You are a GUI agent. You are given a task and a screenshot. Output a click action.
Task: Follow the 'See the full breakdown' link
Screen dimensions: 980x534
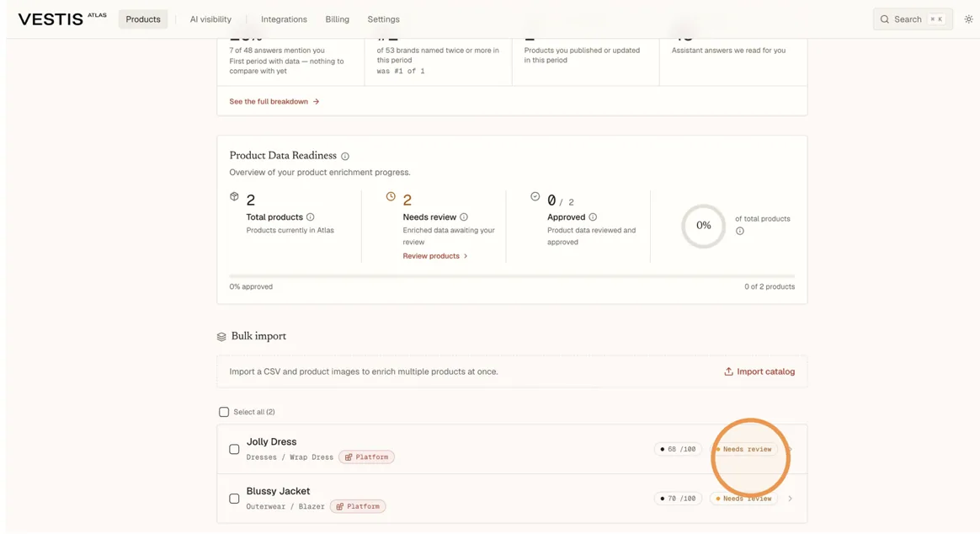pyautogui.click(x=274, y=101)
